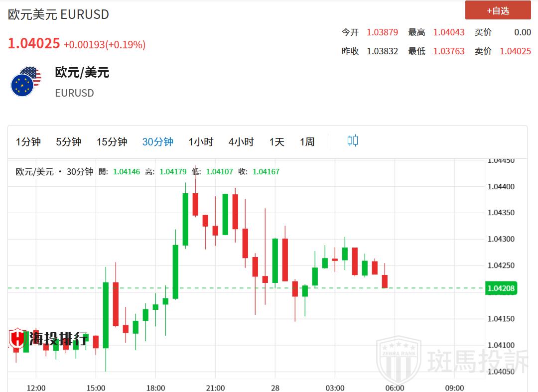Viewport: 538px width, 392px height.
Task: Switch to the 1分钟 interval
Action: [28, 142]
